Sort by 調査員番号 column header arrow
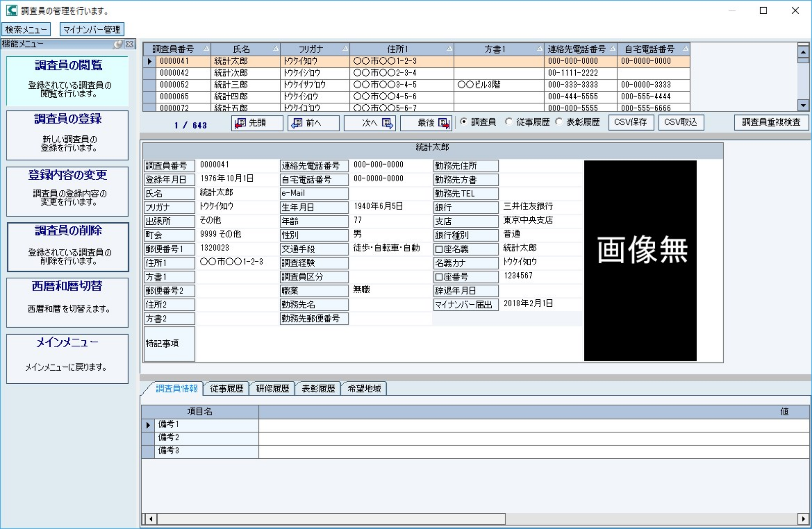The image size is (812, 529). tap(206, 49)
